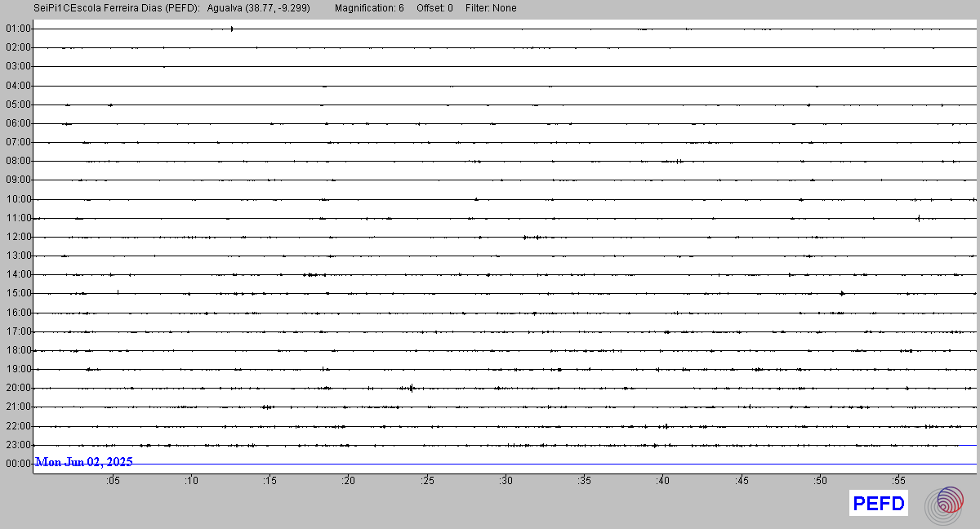This screenshot has height=529, width=980.
Task: Select the 22:00 hour label
Action: click(18, 426)
